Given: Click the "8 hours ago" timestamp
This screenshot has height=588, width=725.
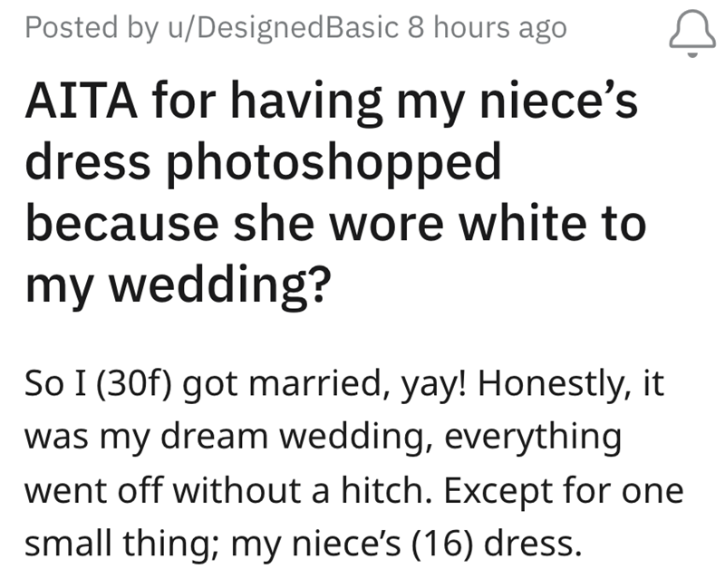Looking at the screenshot, I should click(x=487, y=28).
